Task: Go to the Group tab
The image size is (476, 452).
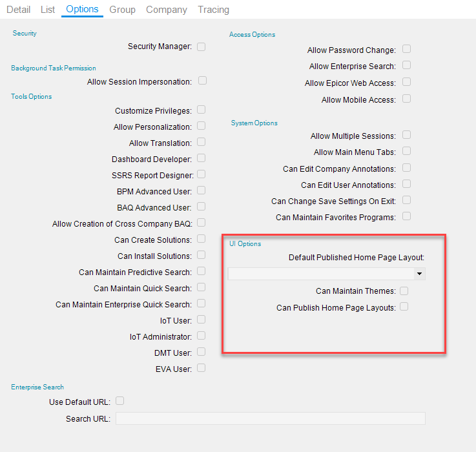Action: tap(122, 10)
